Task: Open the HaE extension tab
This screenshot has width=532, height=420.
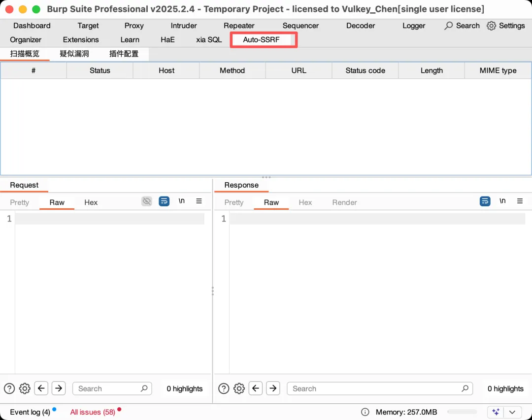Action: pos(167,40)
